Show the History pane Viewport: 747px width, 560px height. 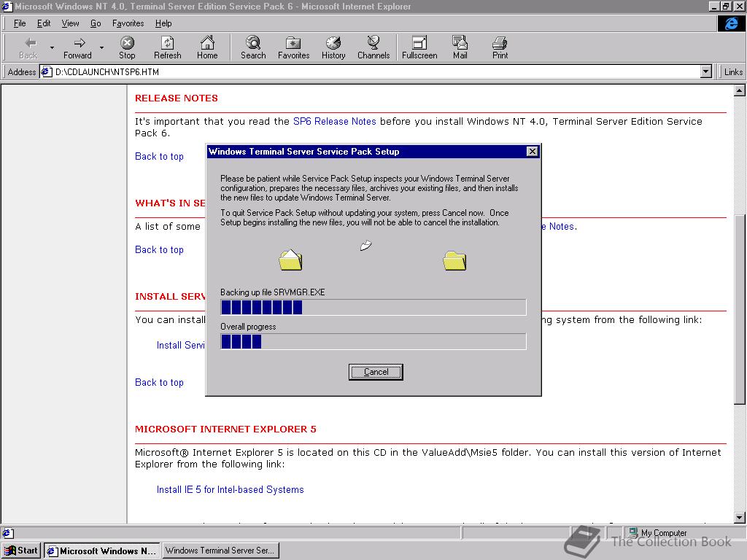(333, 48)
